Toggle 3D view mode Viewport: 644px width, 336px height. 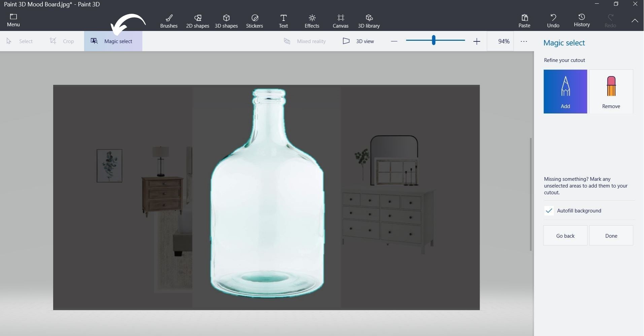point(358,41)
